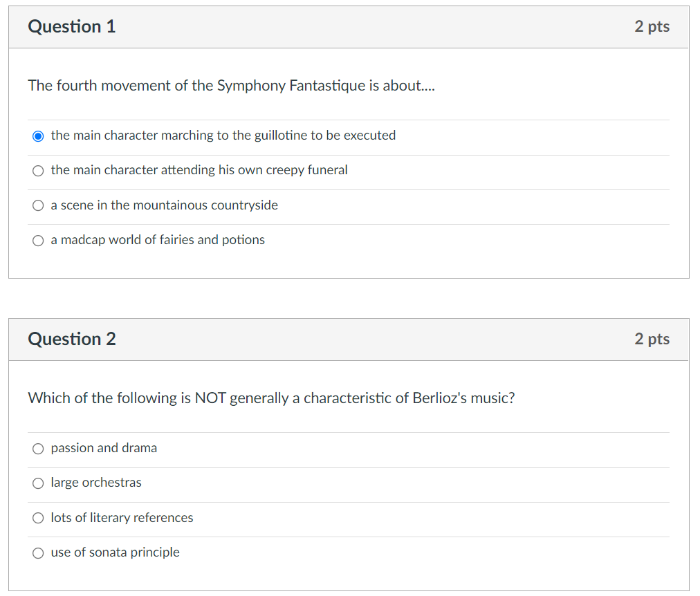700x596 pixels.
Task: Choose radio button beside 'attending his own creepy funeral'
Action: (x=38, y=171)
